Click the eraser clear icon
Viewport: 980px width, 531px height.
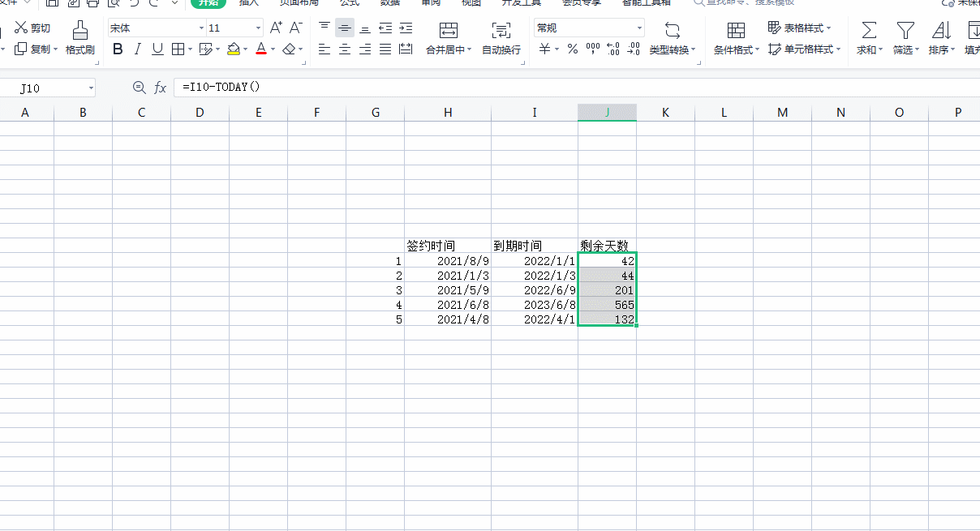tap(289, 49)
